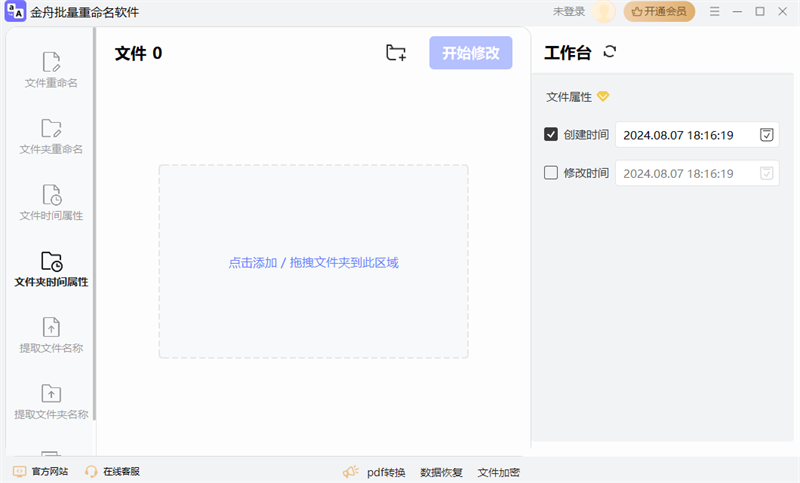Image resolution: width=800 pixels, height=483 pixels.
Task: Open calendar picker for 创建时间
Action: click(766, 135)
